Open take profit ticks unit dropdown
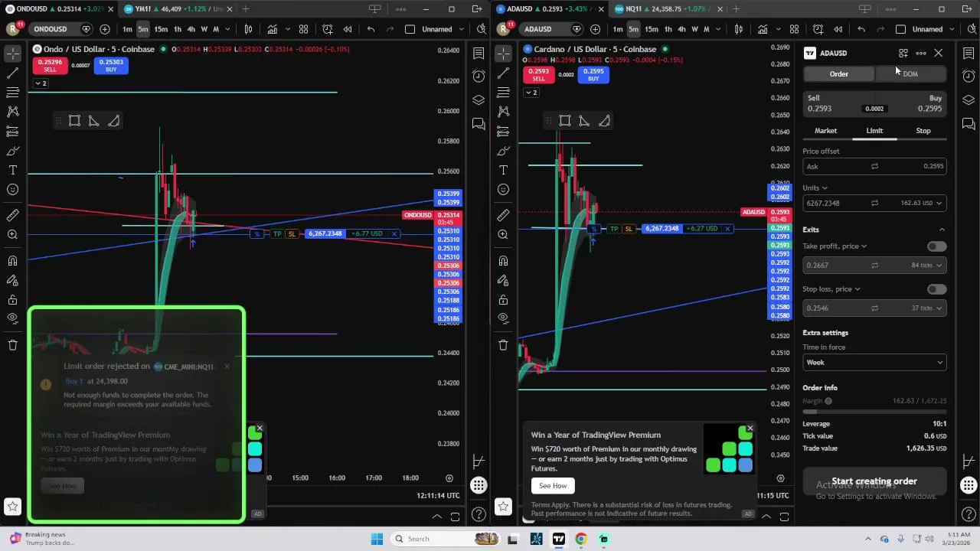The width and height of the screenshot is (980, 551). coord(929,266)
